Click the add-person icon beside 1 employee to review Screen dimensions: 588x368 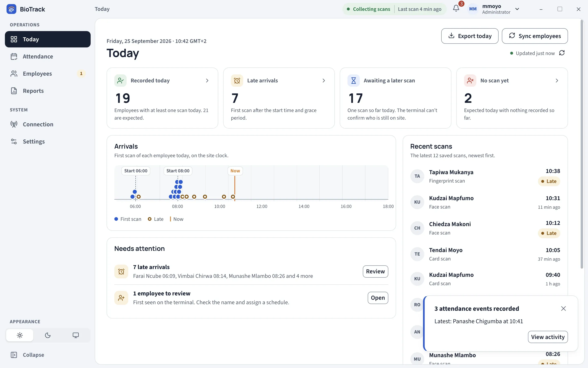tap(121, 298)
